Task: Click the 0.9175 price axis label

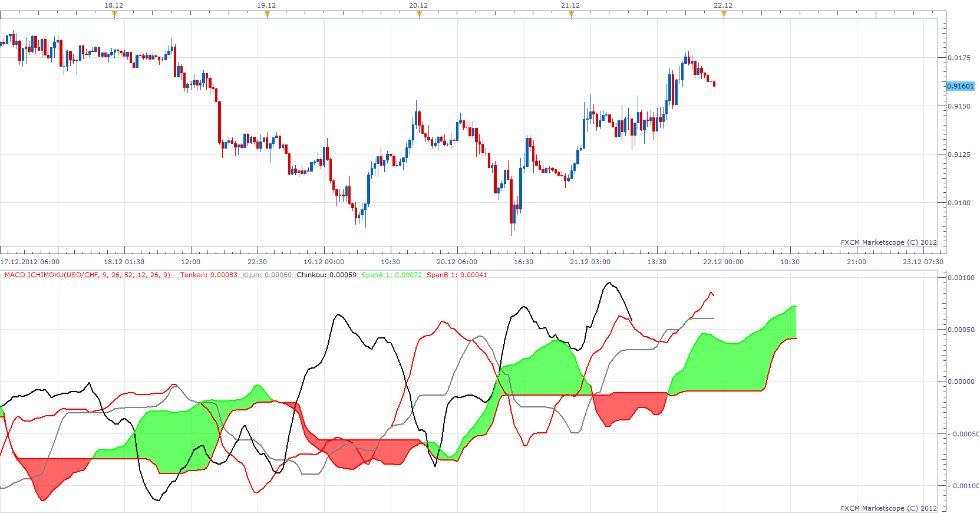Action: (x=959, y=58)
